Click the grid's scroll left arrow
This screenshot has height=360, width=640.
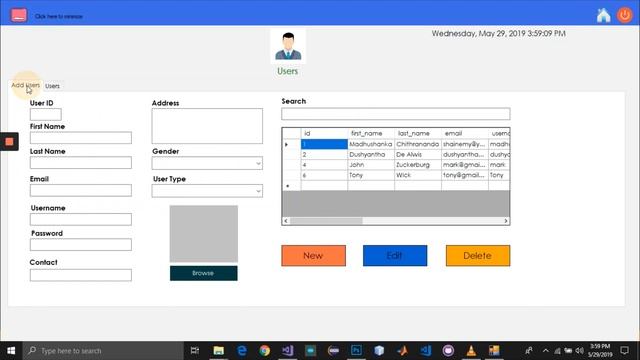[x=286, y=221]
